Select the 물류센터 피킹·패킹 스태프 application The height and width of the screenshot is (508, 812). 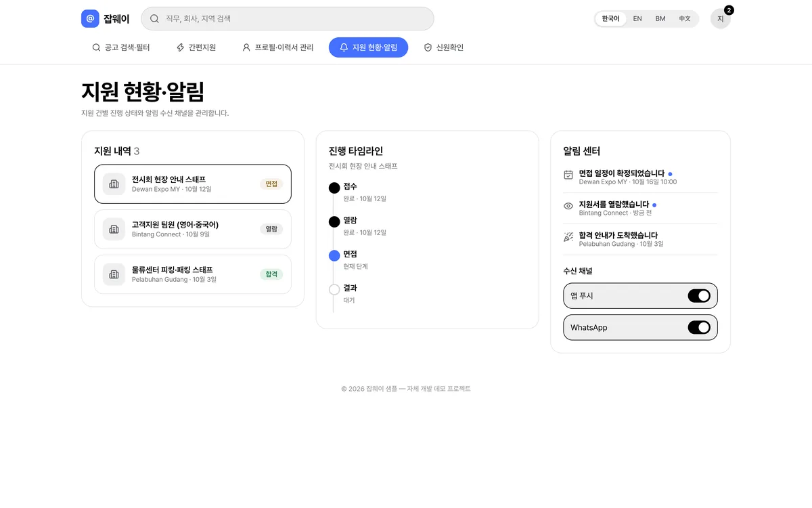pos(193,274)
